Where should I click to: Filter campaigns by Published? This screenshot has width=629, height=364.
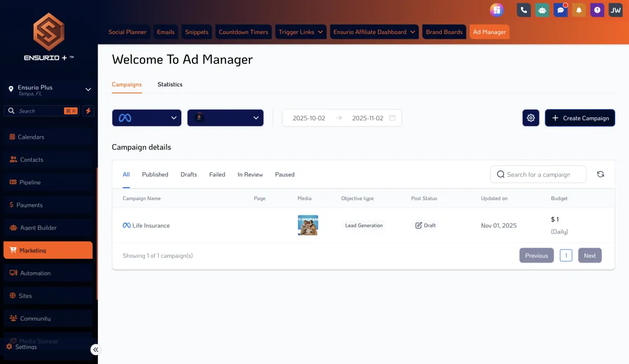pos(155,174)
